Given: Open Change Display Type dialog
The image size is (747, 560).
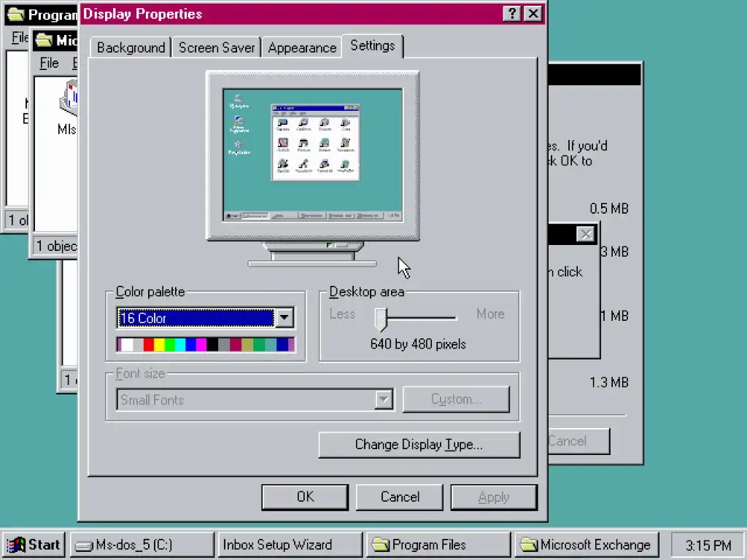Looking at the screenshot, I should pos(419,445).
